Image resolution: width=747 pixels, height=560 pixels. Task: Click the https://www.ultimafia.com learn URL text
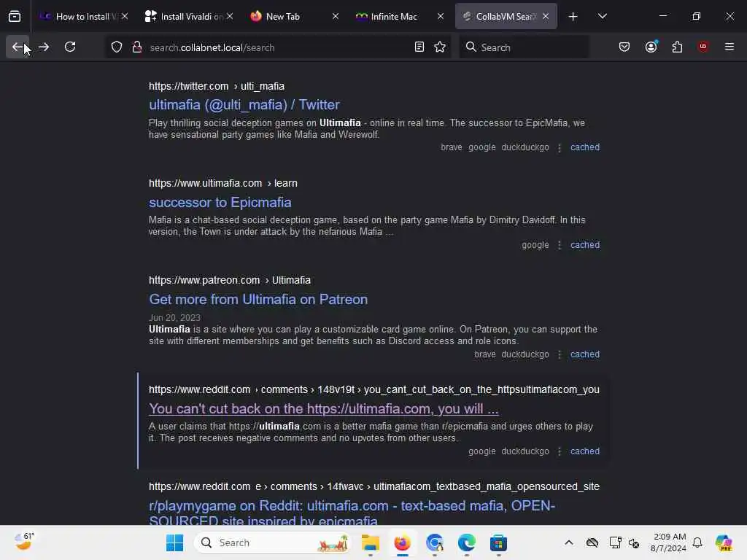pyautogui.click(x=223, y=183)
